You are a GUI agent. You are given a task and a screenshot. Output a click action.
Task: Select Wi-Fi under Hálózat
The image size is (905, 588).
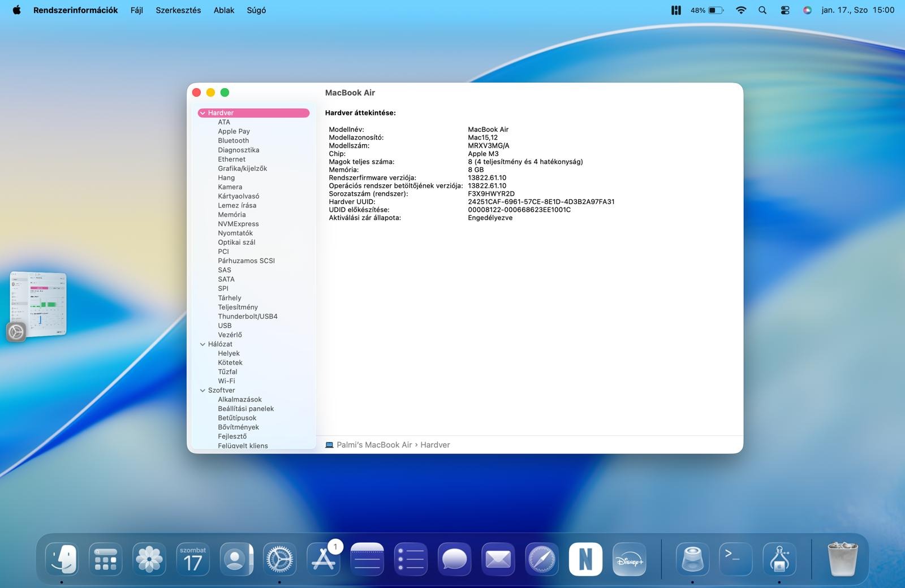(226, 381)
